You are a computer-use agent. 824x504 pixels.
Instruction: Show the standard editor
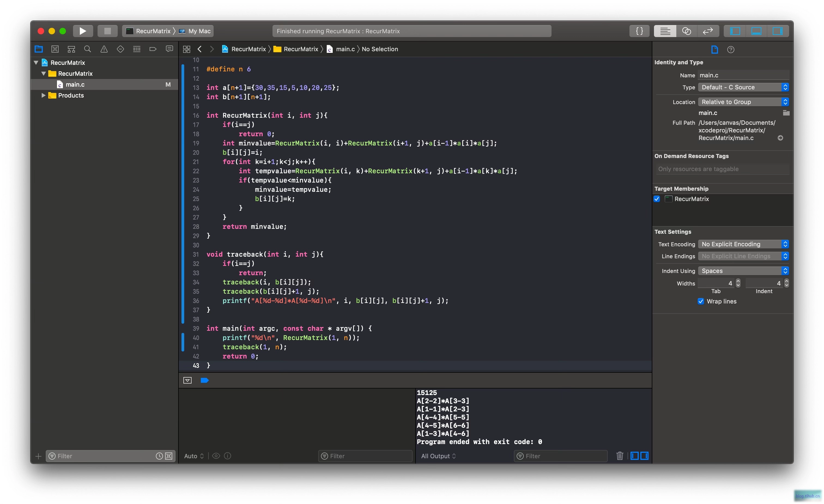pos(665,31)
